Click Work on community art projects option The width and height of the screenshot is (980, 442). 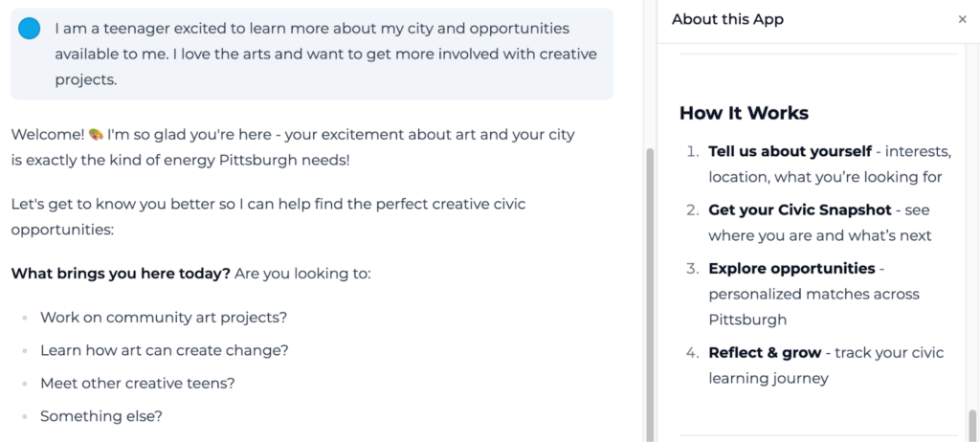coord(164,317)
